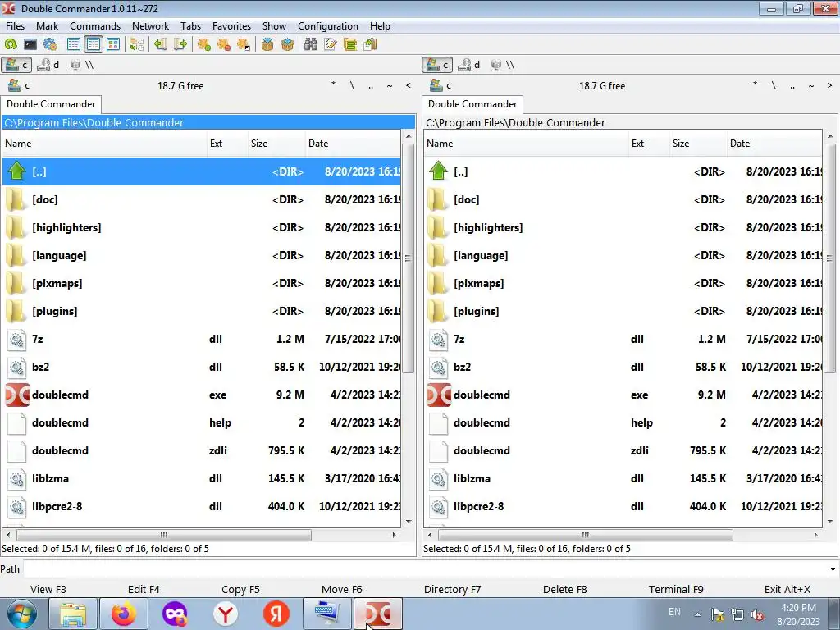Open the Files menu
Viewport: 840px width, 630px height.
coord(15,25)
